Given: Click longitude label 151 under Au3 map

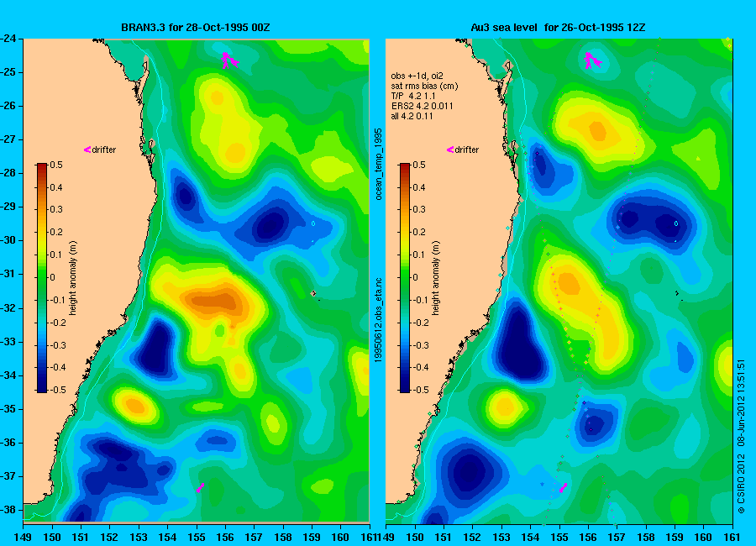Looking at the screenshot, I should pyautogui.click(x=444, y=538).
